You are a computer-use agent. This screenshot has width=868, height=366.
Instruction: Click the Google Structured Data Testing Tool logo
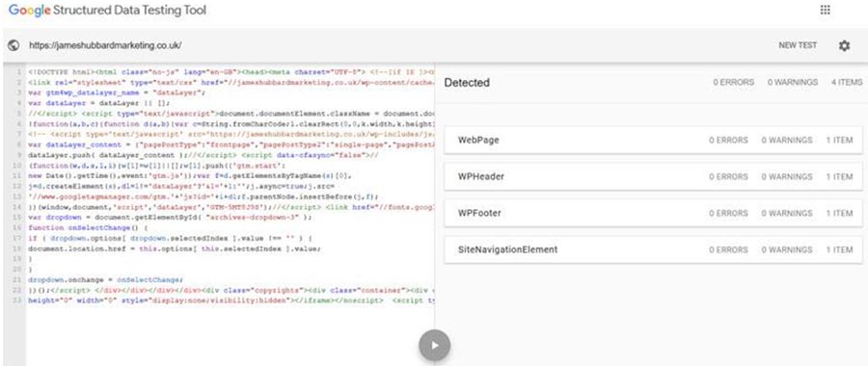click(x=107, y=10)
